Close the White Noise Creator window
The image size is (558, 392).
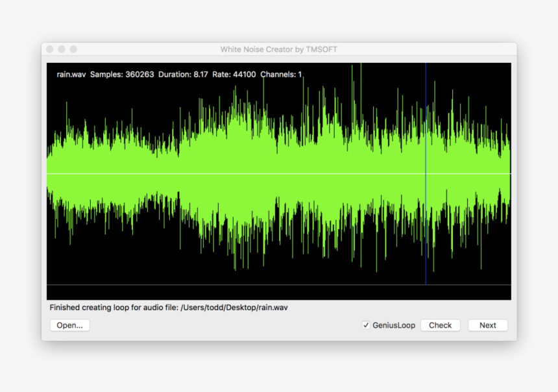coord(50,49)
